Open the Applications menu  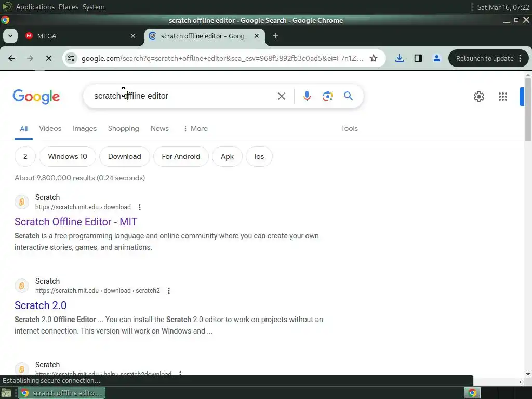35,7
